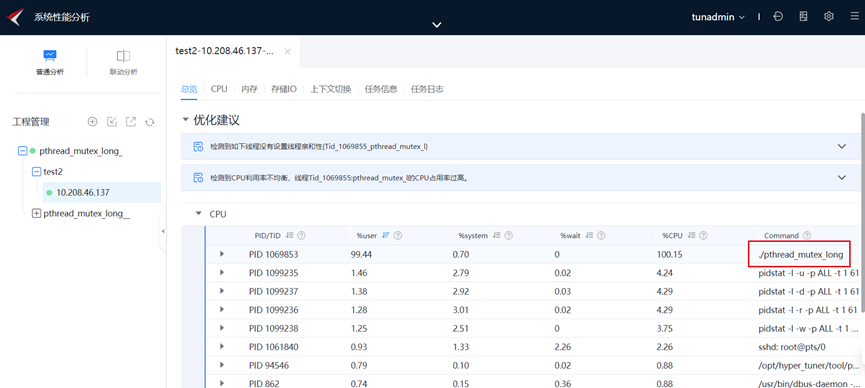Expand row PID 1099238
The height and width of the screenshot is (388, 865).
222,328
